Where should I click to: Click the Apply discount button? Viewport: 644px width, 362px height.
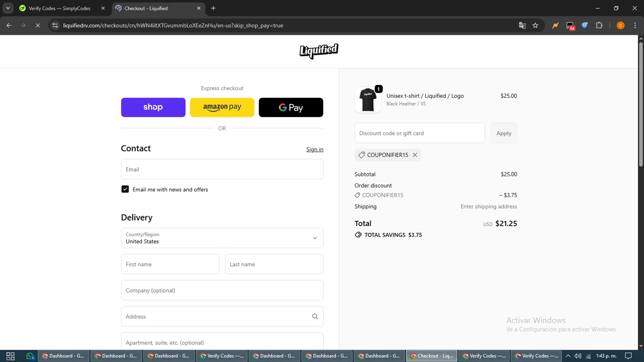[504, 133]
